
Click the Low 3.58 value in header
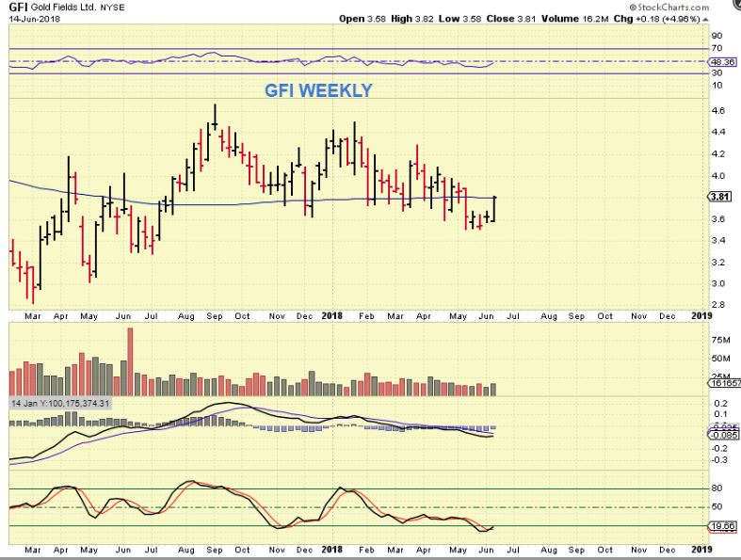[x=459, y=19]
